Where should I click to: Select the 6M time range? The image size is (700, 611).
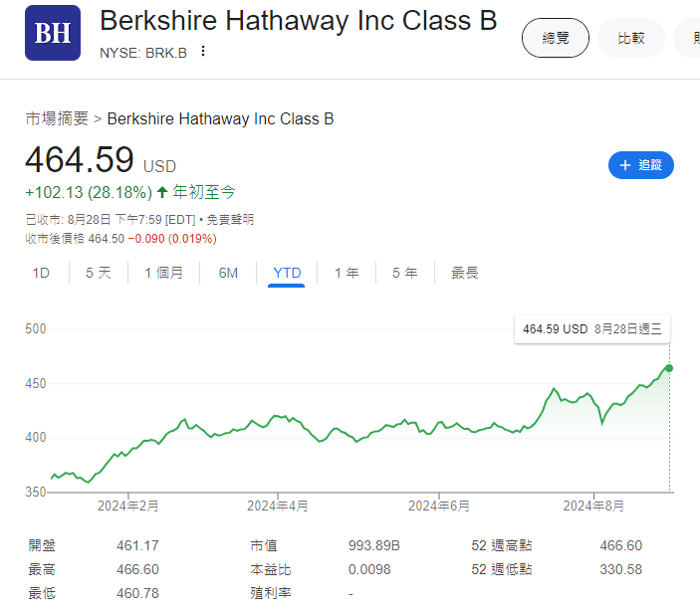(x=228, y=273)
